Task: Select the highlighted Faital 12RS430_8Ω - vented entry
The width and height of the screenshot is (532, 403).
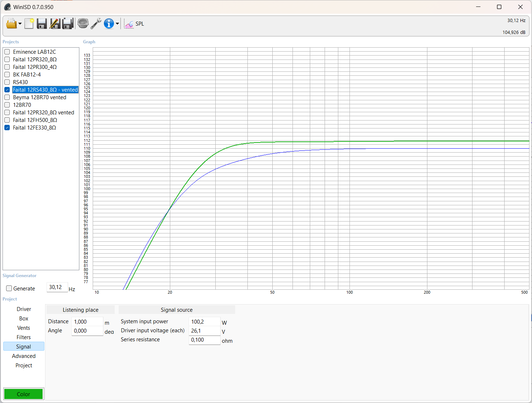Action: [45, 90]
